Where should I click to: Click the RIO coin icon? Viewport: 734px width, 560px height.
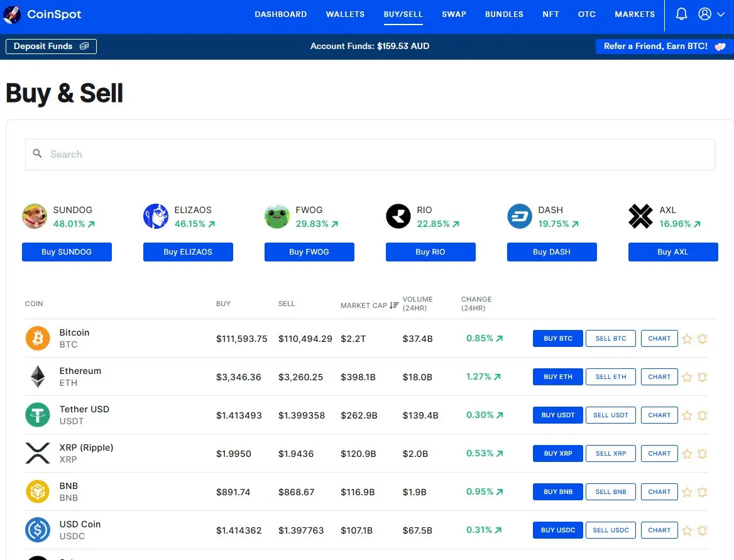[x=398, y=216]
